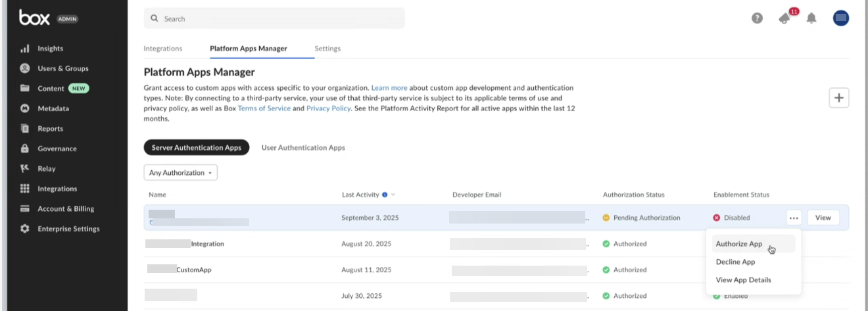Open the notifications bell
This screenshot has width=868, height=311.
point(811,18)
